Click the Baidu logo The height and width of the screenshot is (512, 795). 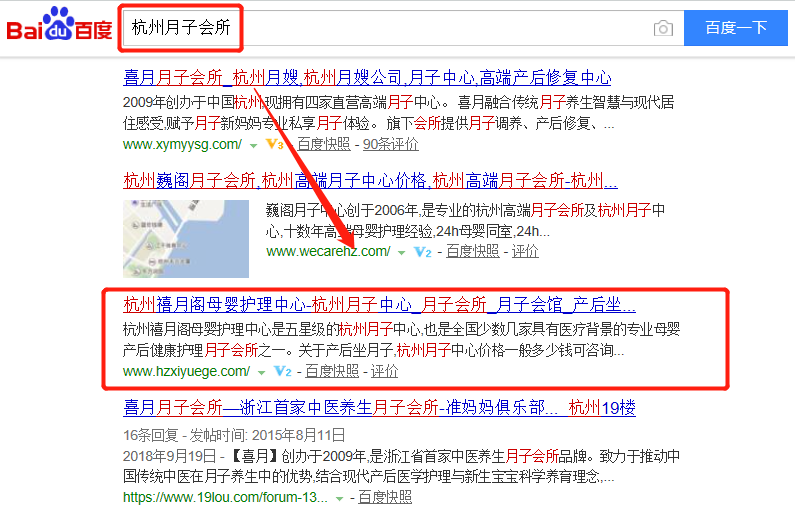(x=59, y=25)
